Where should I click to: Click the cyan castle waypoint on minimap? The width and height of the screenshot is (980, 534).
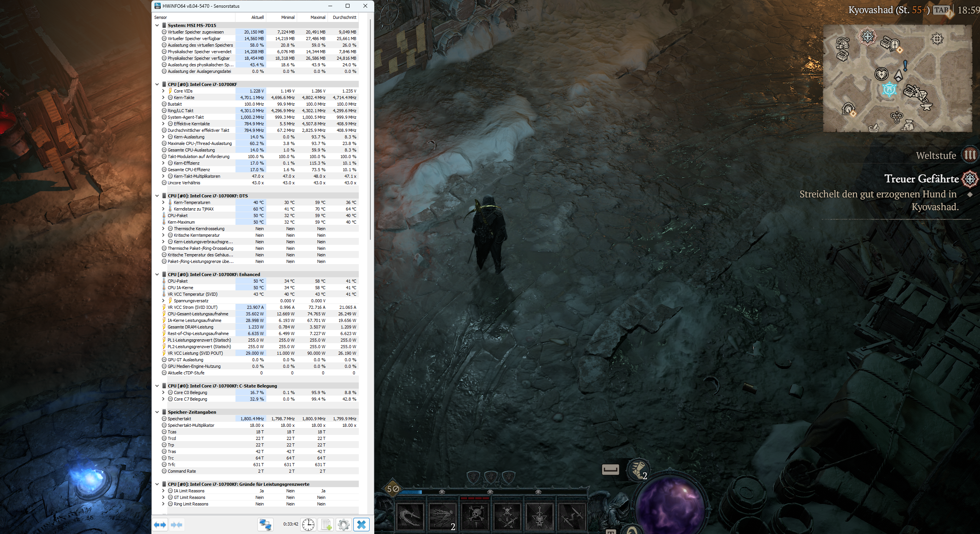tap(889, 89)
